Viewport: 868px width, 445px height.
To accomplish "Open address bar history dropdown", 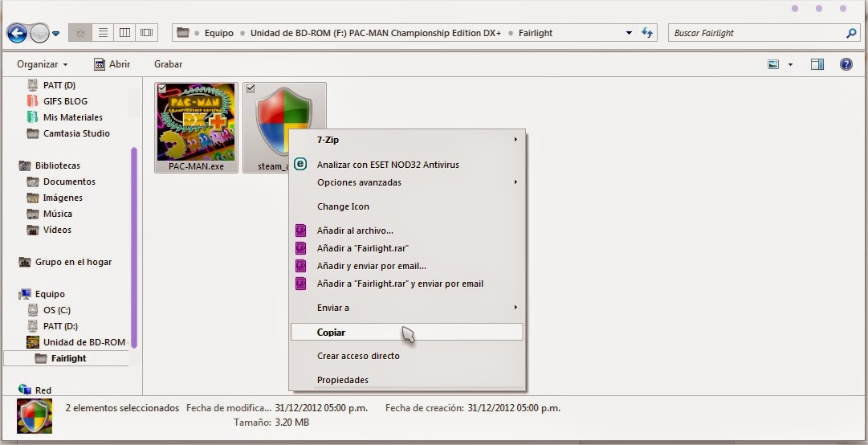I will tap(629, 33).
